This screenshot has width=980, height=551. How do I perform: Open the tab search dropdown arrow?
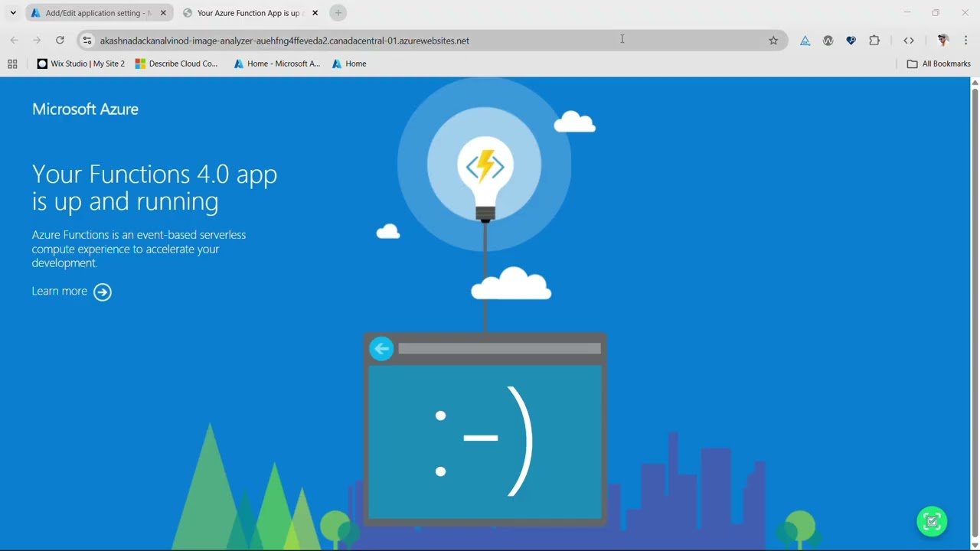(13, 13)
